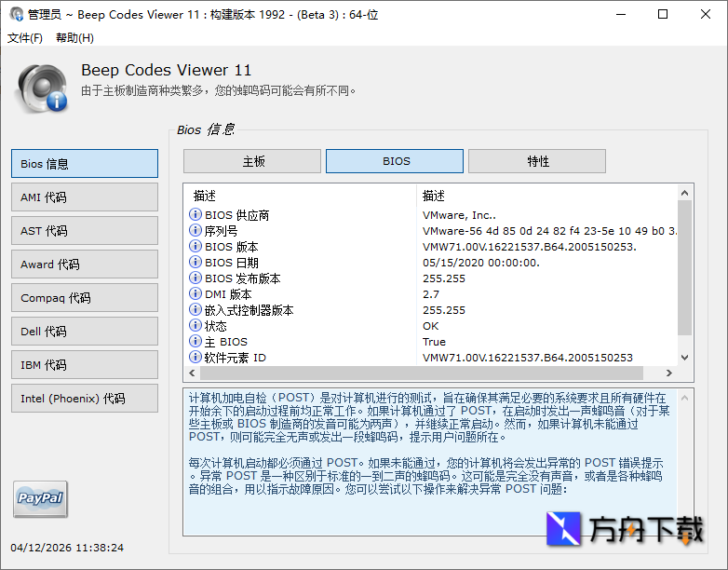Click the info icon beside BIOS 版本
Screen dimensions: 728x570
tap(195, 246)
